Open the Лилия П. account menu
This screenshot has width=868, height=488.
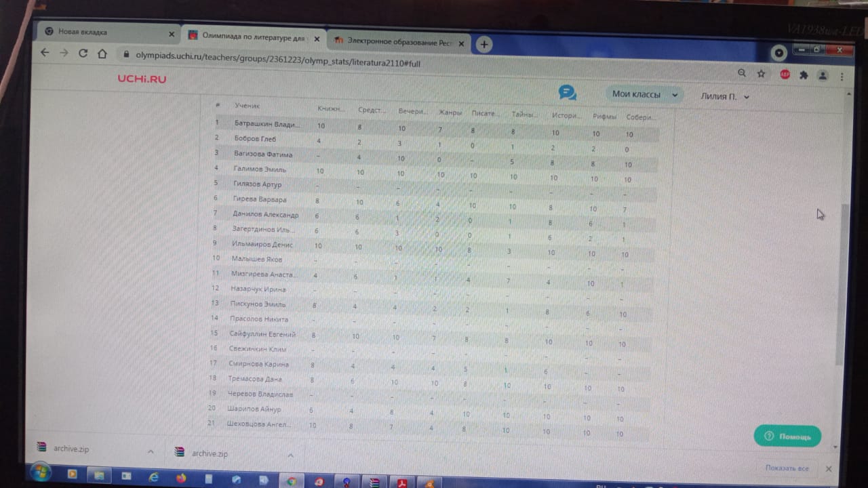click(724, 97)
